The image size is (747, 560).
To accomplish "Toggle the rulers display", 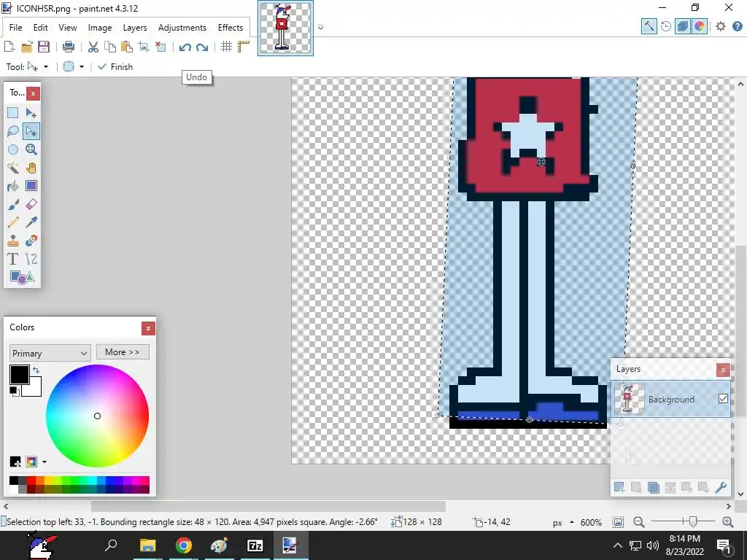I will (244, 47).
